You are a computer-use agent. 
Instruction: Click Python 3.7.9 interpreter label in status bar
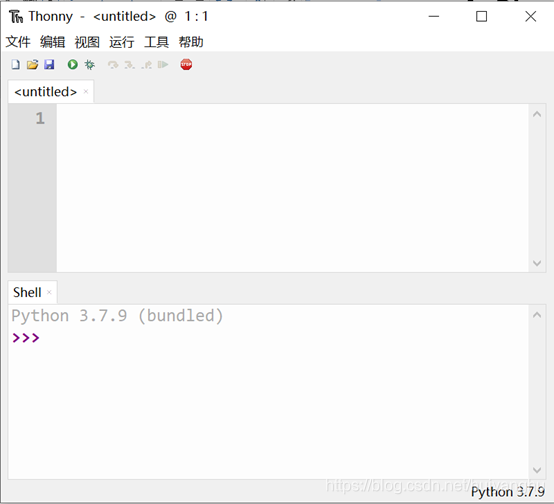(x=508, y=492)
